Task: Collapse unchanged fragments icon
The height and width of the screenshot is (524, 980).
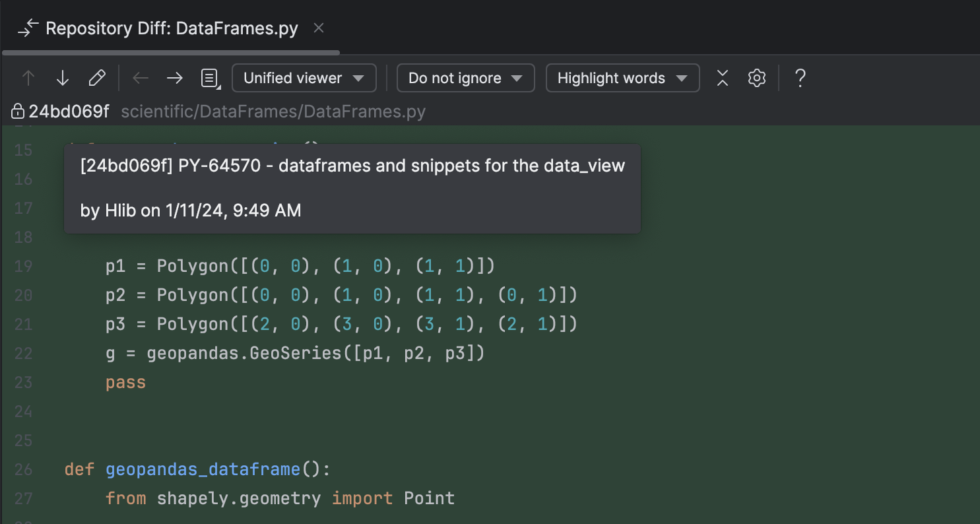Action: (723, 79)
